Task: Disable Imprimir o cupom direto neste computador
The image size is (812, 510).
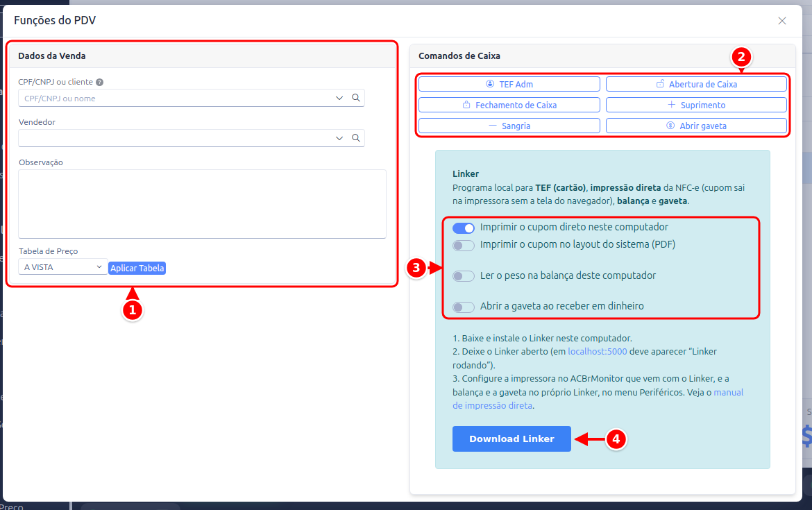Action: click(464, 228)
